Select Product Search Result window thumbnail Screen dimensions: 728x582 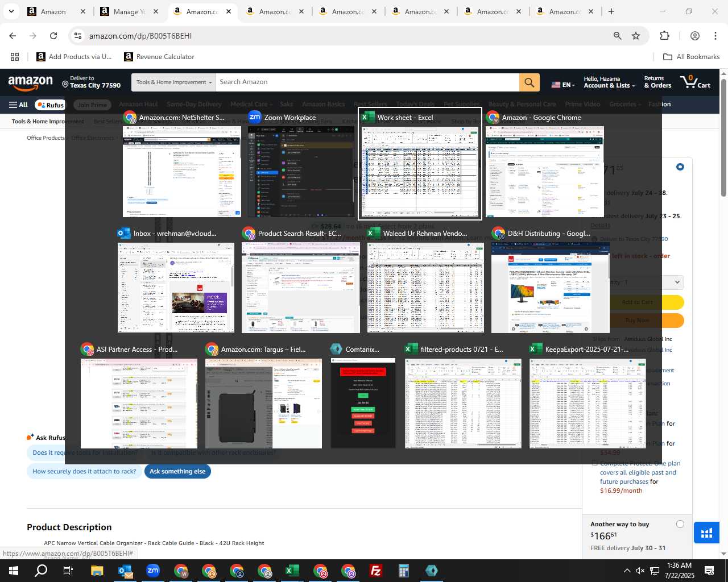tap(300, 280)
